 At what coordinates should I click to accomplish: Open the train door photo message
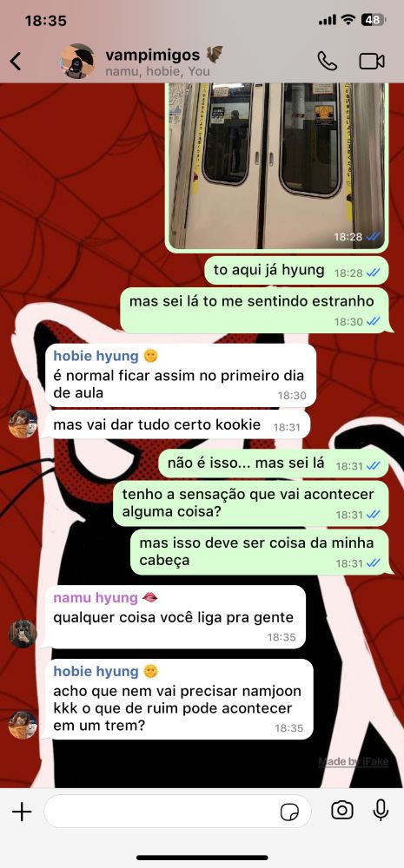[x=276, y=167]
